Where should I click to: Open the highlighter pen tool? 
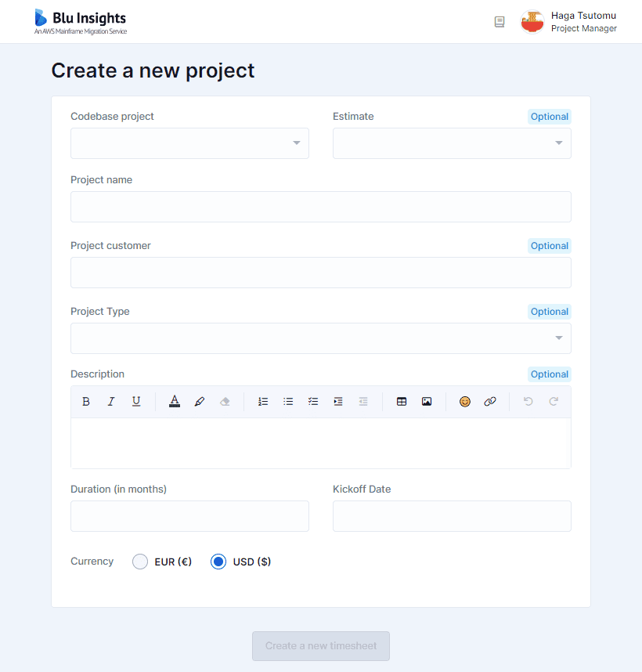pyautogui.click(x=200, y=402)
